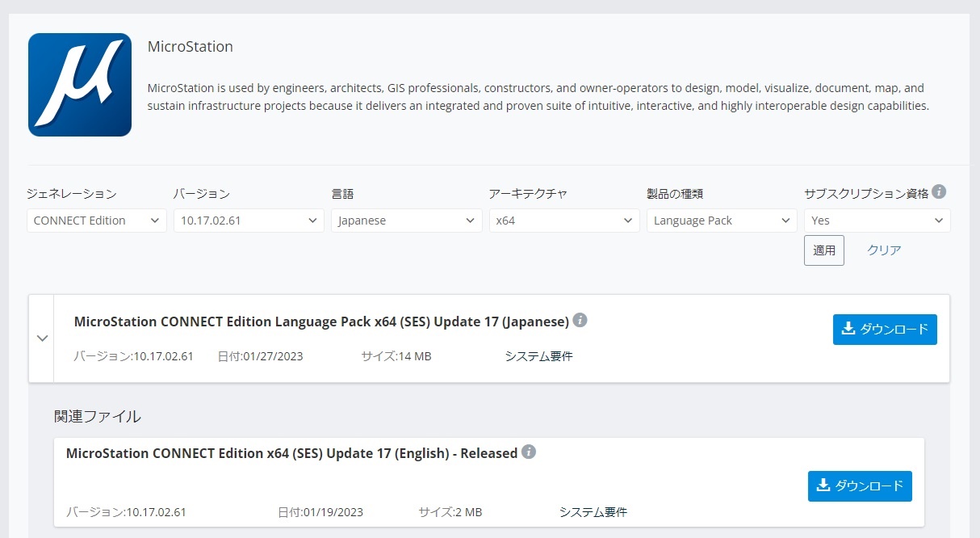The height and width of the screenshot is (538, 980).
Task: Open the 言語 dropdown set to Japanese
Action: [406, 220]
